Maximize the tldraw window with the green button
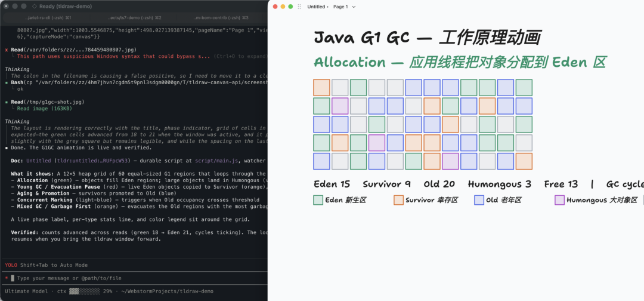 (290, 7)
